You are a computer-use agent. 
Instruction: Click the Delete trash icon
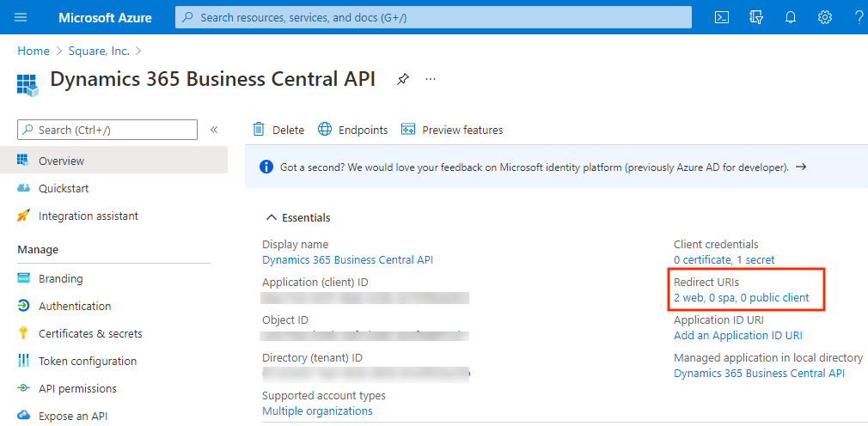(259, 129)
